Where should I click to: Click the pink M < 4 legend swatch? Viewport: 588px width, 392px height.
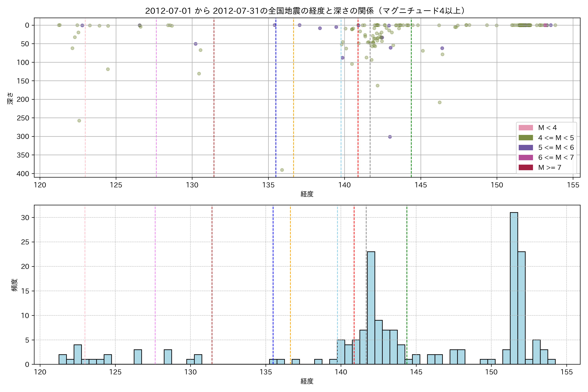point(525,128)
